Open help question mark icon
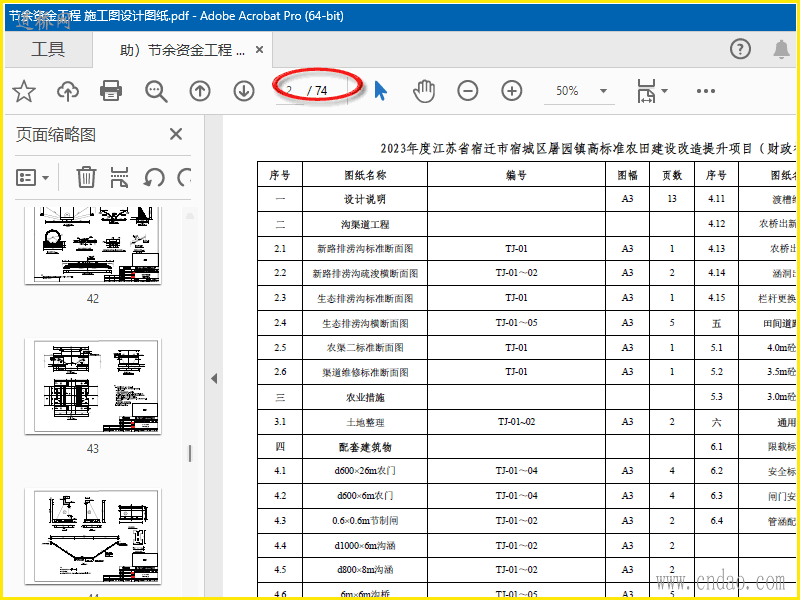The height and width of the screenshot is (600, 800). [740, 49]
